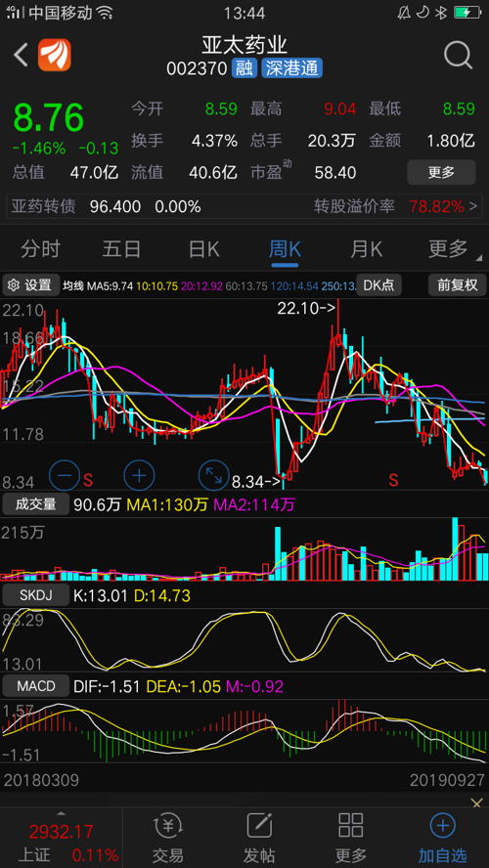Toggle the DK点 indicator
The width and height of the screenshot is (489, 868).
[378, 285]
